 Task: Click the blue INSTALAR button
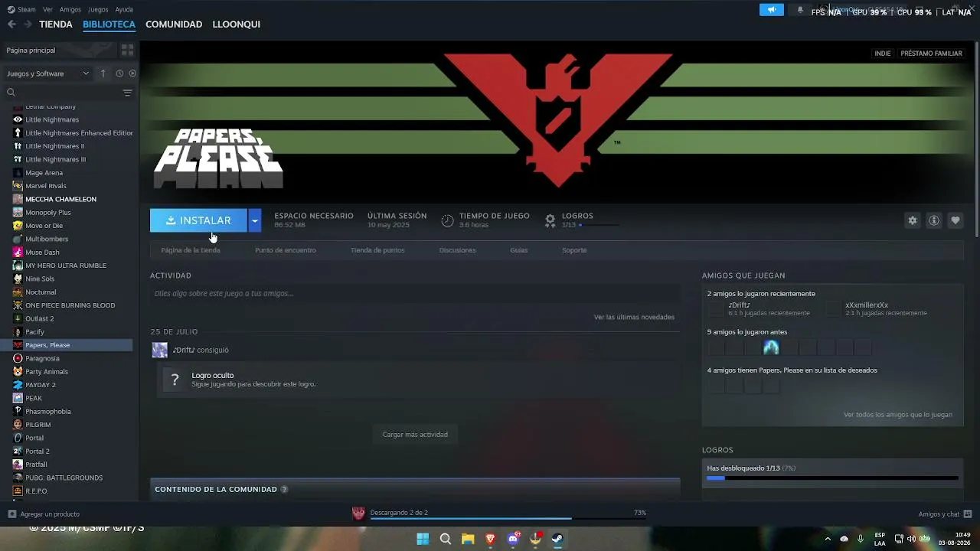[198, 220]
